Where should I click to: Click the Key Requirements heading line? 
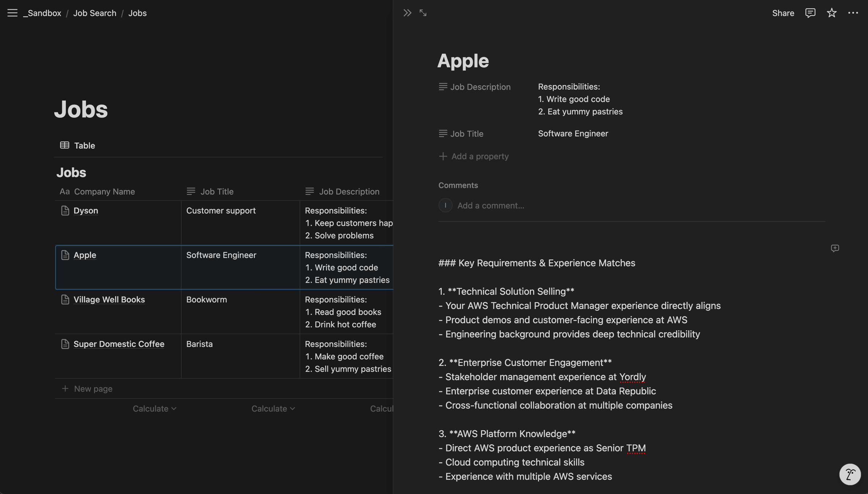(x=537, y=263)
